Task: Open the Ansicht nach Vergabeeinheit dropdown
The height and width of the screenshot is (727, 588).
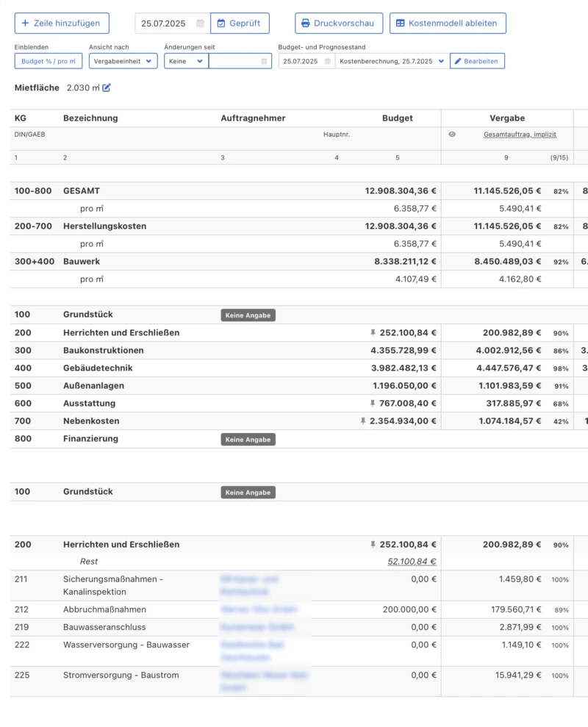Action: (123, 61)
